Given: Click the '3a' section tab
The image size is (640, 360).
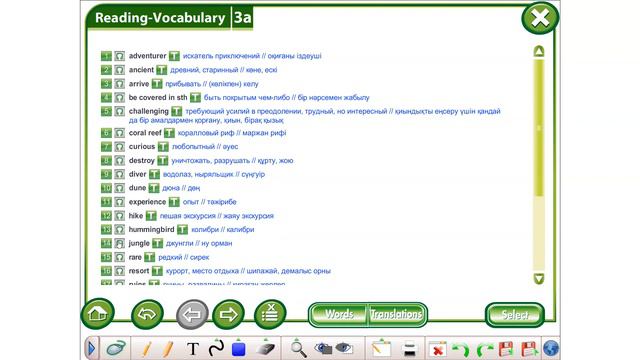Looking at the screenshot, I should click(x=242, y=18).
